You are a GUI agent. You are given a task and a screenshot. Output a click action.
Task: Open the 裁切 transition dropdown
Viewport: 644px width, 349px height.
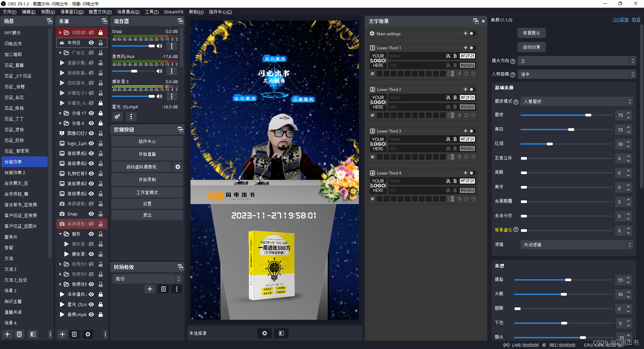[x=147, y=279]
